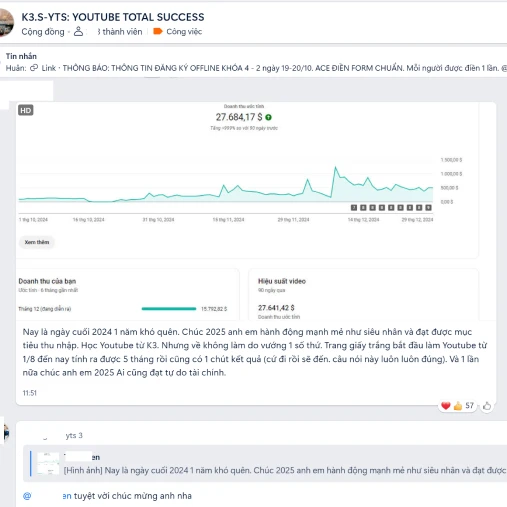Open the Tin nhắn pinned section
This screenshot has height=507, width=507.
21,56
